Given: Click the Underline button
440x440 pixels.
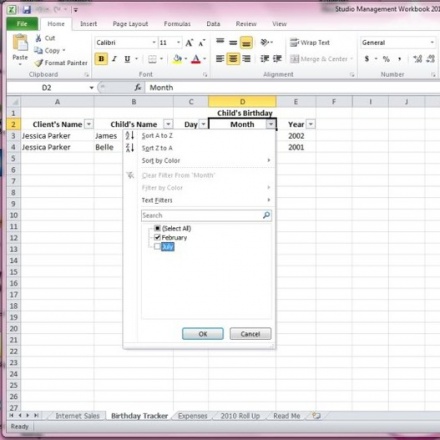Looking at the screenshot, I should click(127, 59).
